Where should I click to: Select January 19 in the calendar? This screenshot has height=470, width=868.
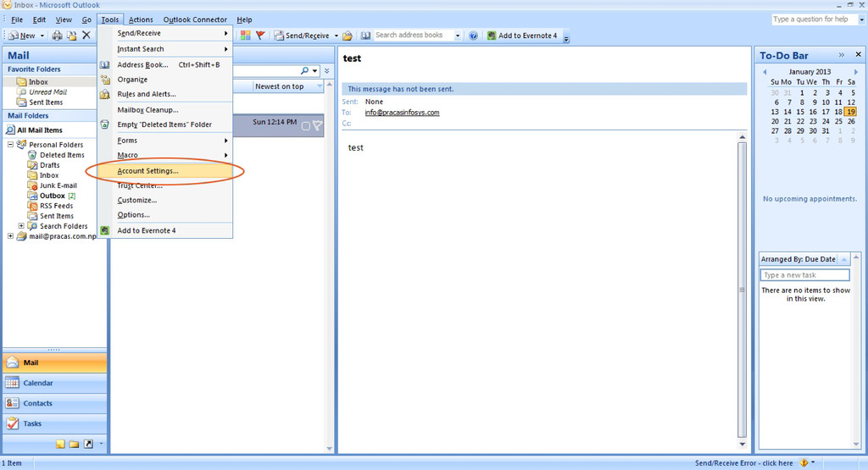tap(851, 112)
